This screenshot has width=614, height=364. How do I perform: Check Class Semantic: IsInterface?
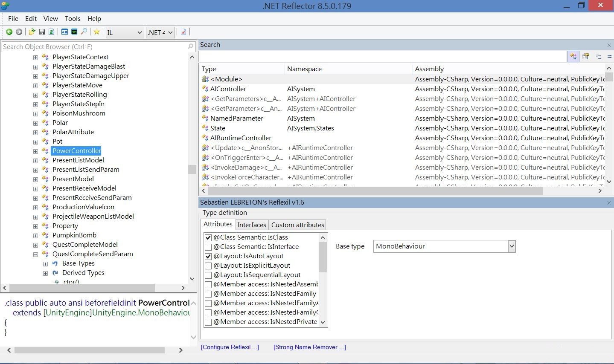(x=208, y=247)
